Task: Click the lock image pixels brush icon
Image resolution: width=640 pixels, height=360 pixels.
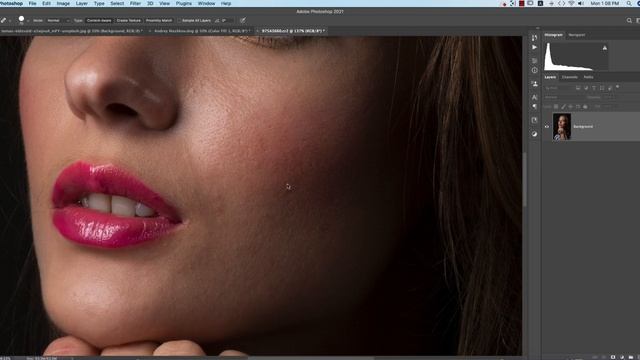Action: tap(563, 107)
